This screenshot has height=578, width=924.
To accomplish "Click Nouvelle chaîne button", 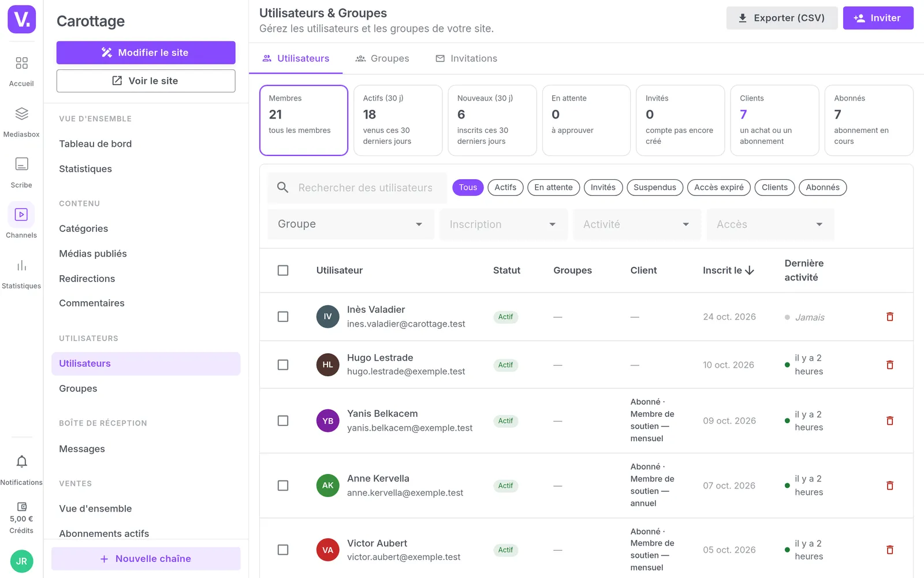I will tap(146, 559).
